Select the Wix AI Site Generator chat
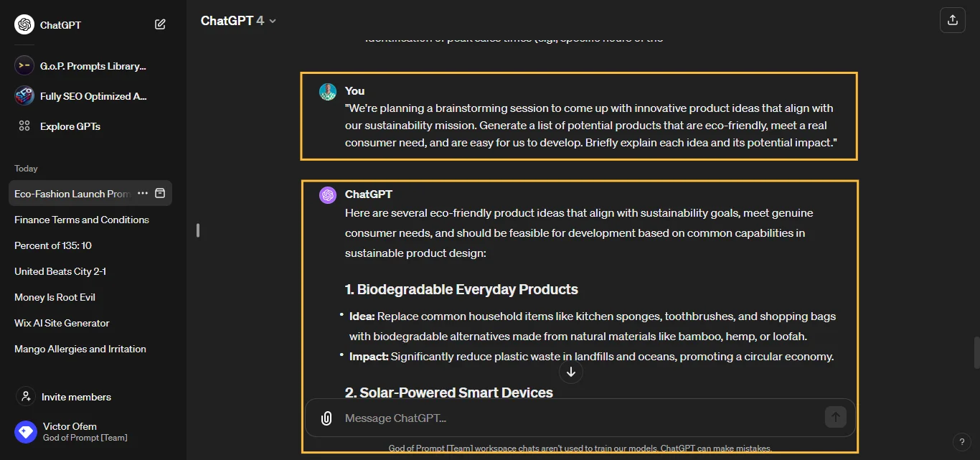980x460 pixels. (x=62, y=323)
